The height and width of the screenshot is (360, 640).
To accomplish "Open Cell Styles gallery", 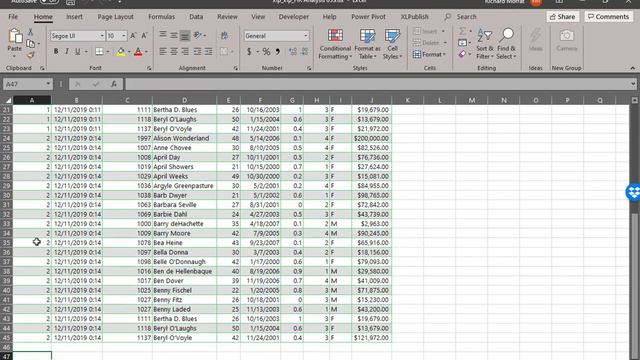I will click(x=392, y=44).
